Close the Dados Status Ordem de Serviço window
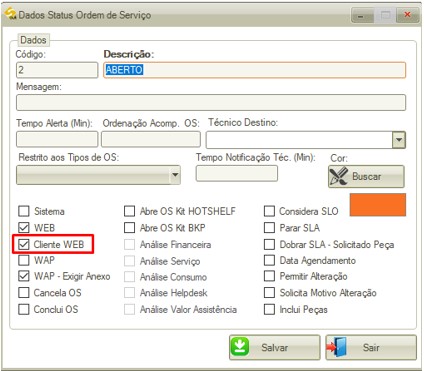 tap(407, 15)
